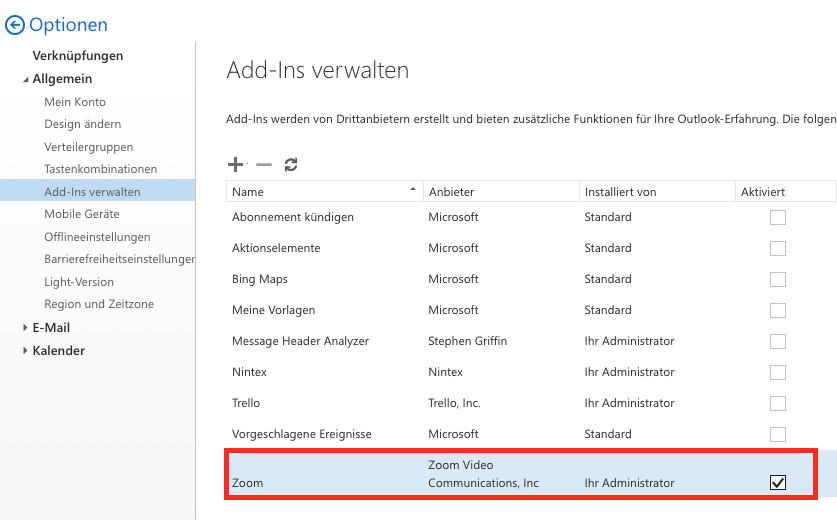Sort by Installiert von column header
The width and height of the screenshot is (837, 520).
[x=620, y=192]
